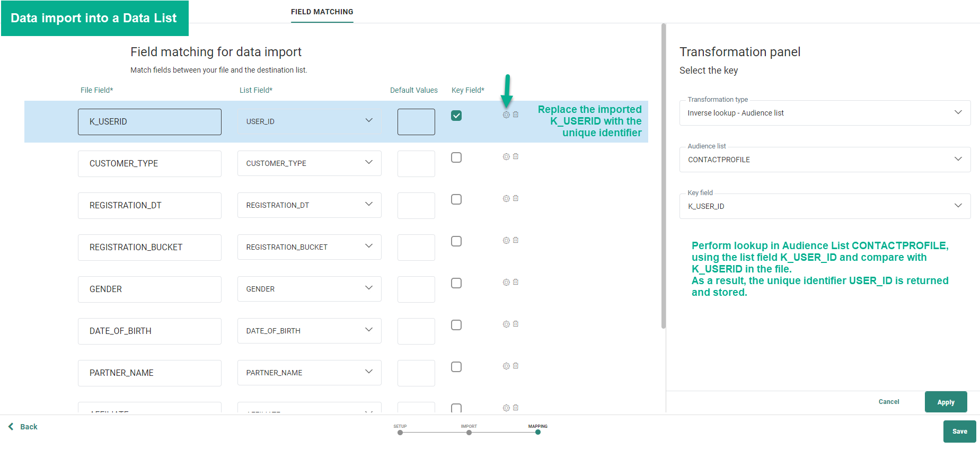Delete the PARTNER_NAME mapping row
The image size is (980, 449).
point(516,366)
